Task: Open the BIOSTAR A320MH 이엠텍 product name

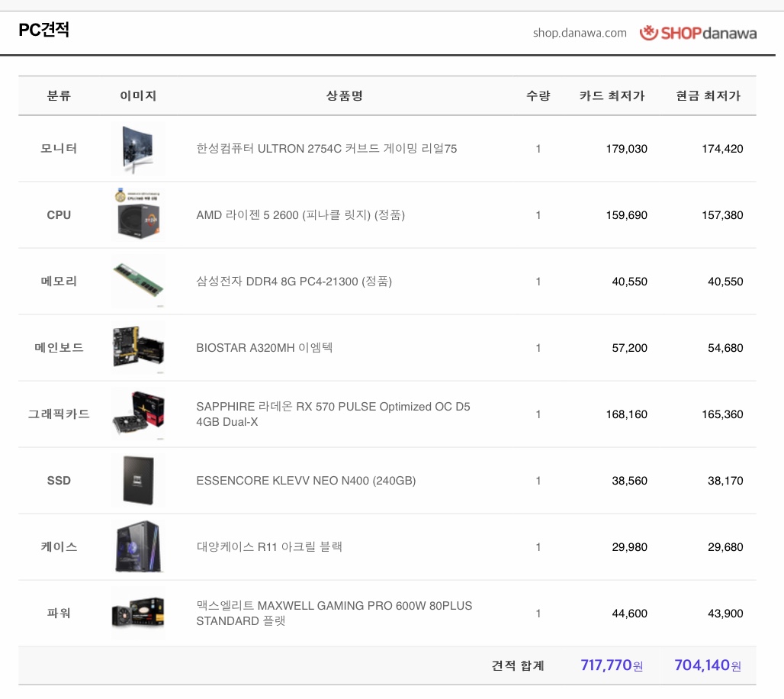Action: (264, 348)
